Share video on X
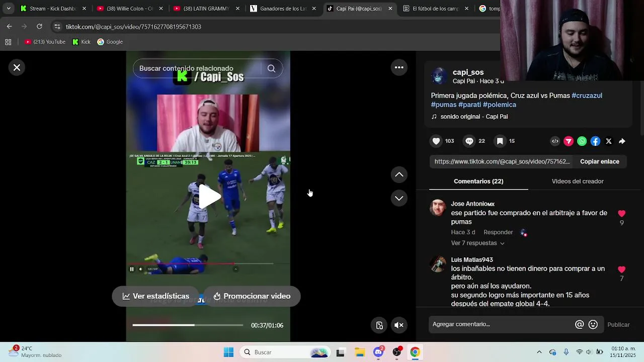The width and height of the screenshot is (644, 362). [x=609, y=141]
